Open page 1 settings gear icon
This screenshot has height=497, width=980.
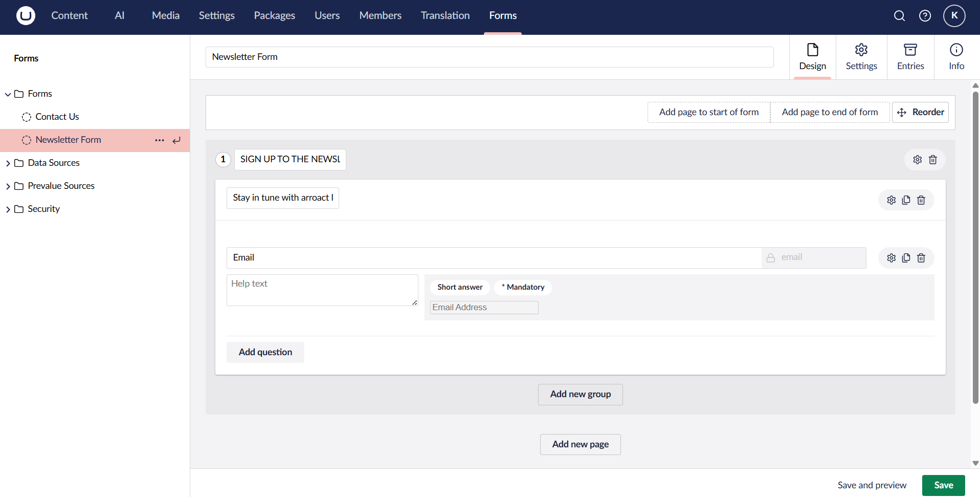tap(917, 160)
